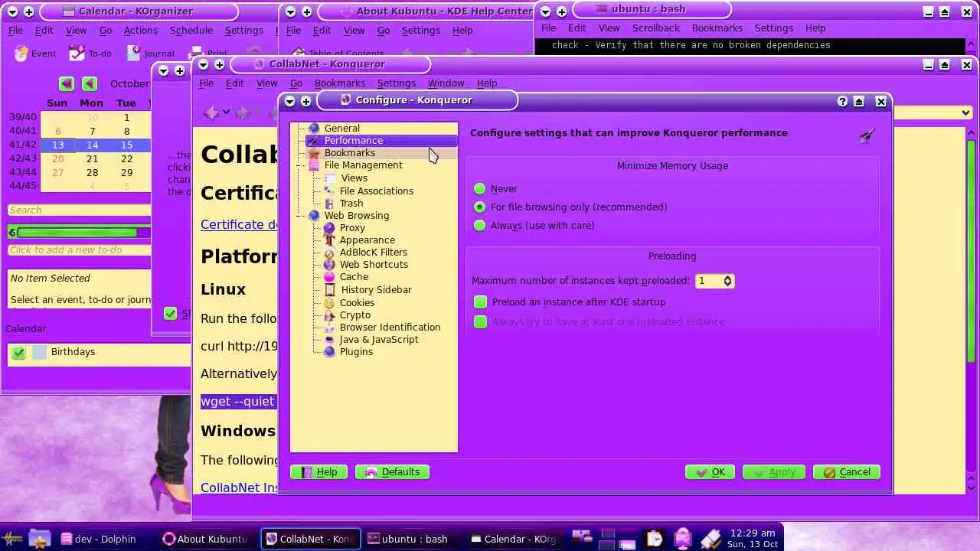Select Cookies in the settings tree
Image resolution: width=980 pixels, height=551 pixels.
tap(357, 302)
